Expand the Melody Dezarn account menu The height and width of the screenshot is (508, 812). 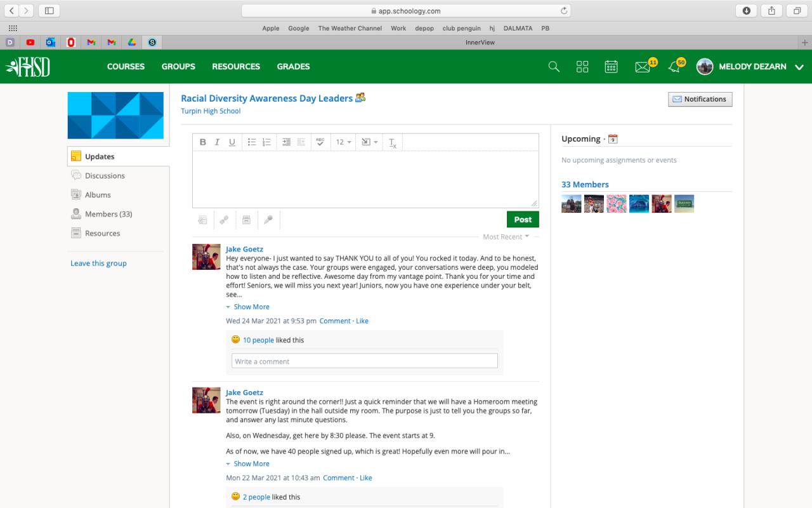click(799, 67)
